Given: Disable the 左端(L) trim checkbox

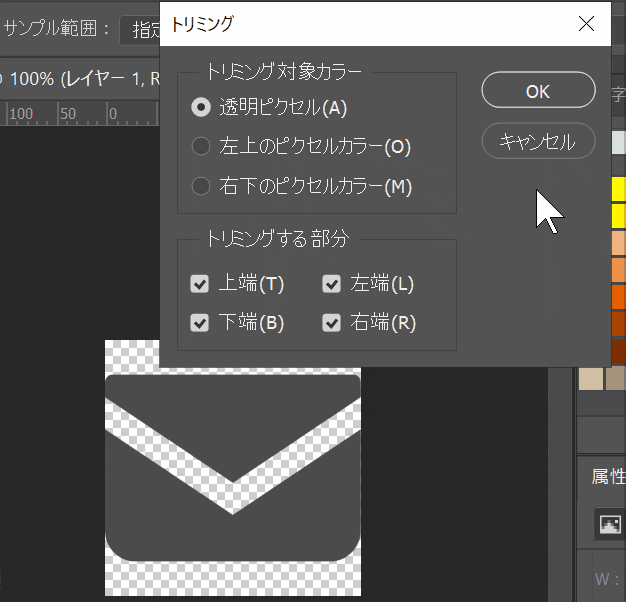Looking at the screenshot, I should tap(332, 284).
